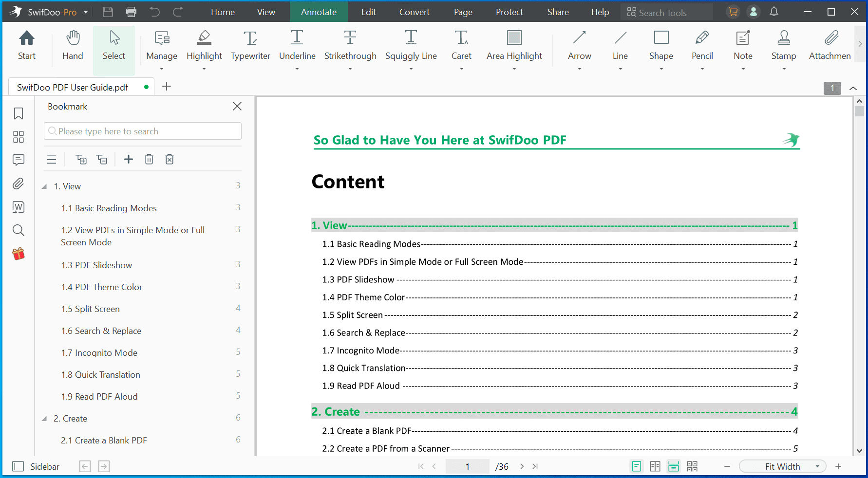Image resolution: width=868 pixels, height=478 pixels.
Task: Enable two-page facing view mode
Action: 655,466
